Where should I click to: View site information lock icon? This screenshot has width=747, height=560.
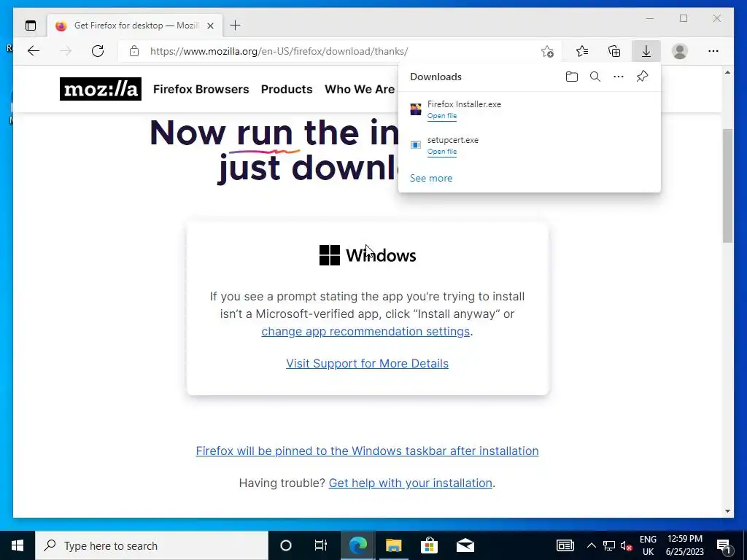134,51
